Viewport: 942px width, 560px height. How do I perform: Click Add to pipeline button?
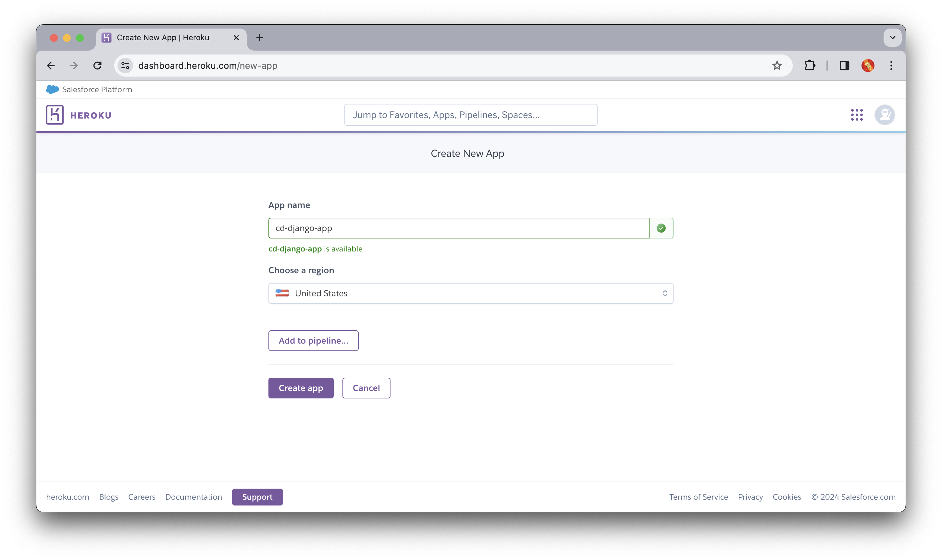[x=313, y=340]
